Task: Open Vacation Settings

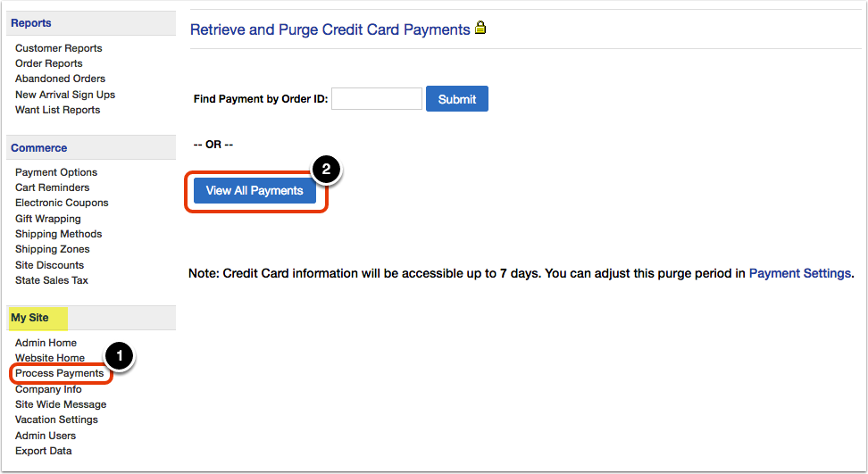Action: coord(56,420)
